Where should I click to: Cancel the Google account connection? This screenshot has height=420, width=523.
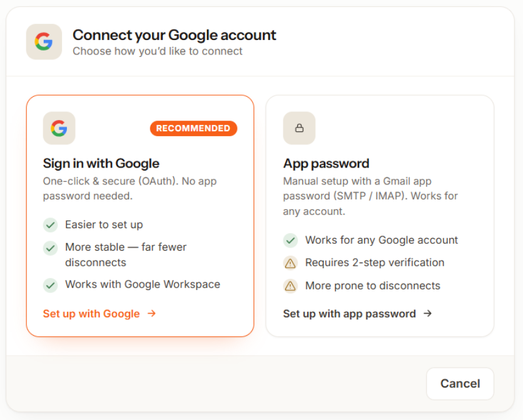click(x=460, y=384)
